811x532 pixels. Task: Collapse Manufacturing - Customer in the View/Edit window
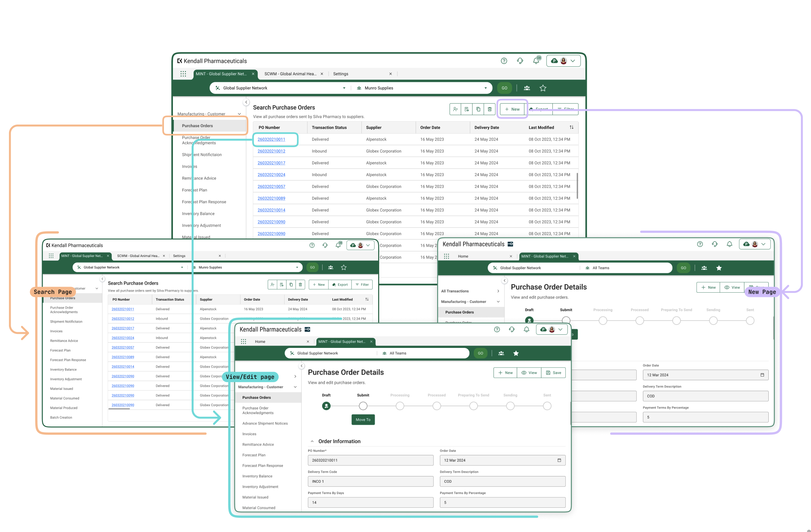click(x=295, y=387)
